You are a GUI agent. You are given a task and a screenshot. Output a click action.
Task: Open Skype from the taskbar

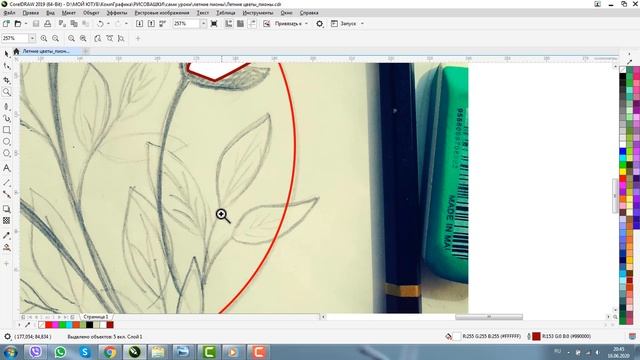click(x=85, y=352)
